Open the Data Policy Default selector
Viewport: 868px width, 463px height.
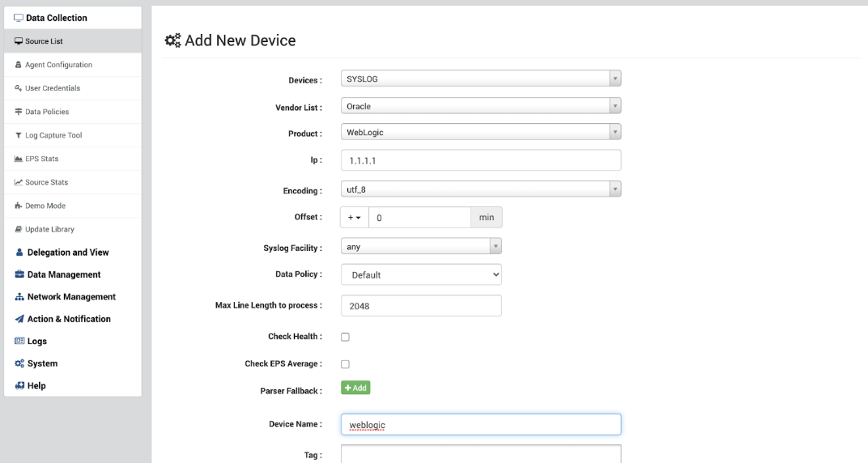(x=421, y=275)
